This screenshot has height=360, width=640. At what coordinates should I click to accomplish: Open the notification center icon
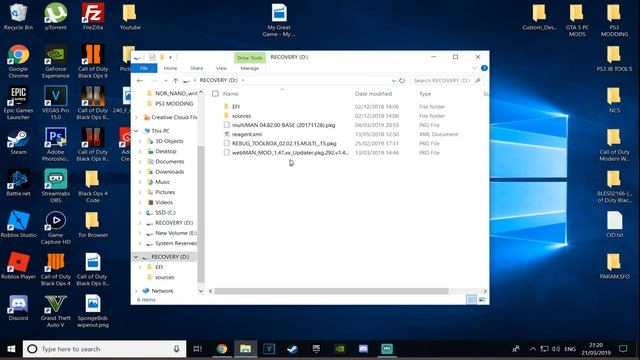(x=623, y=349)
